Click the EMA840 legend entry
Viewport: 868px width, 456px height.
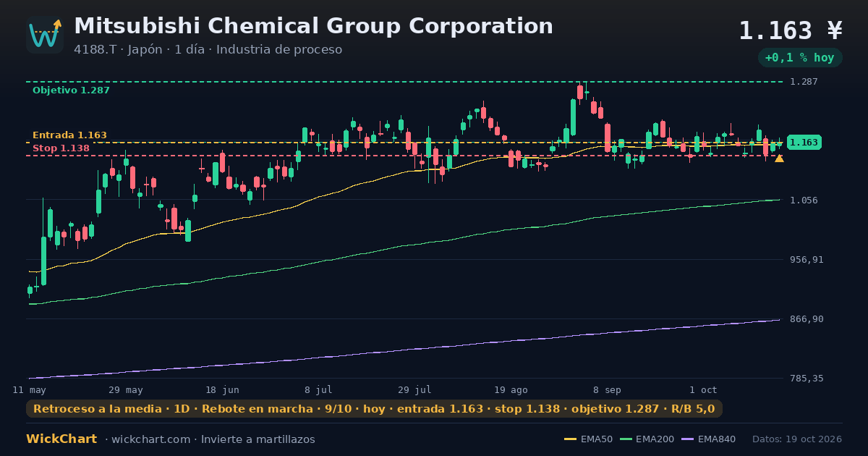click(x=710, y=439)
